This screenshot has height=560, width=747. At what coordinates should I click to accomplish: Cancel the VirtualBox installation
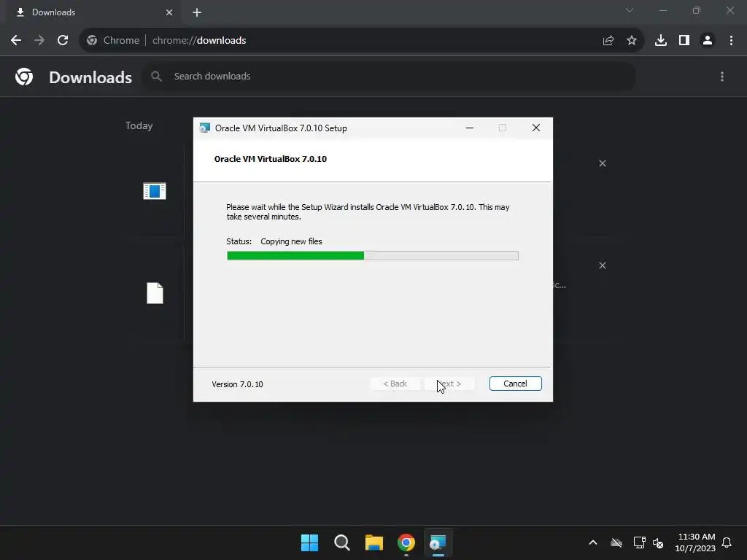tap(515, 384)
